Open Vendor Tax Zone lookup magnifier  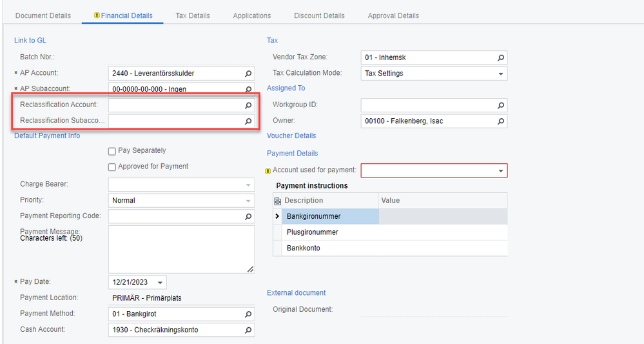501,57
